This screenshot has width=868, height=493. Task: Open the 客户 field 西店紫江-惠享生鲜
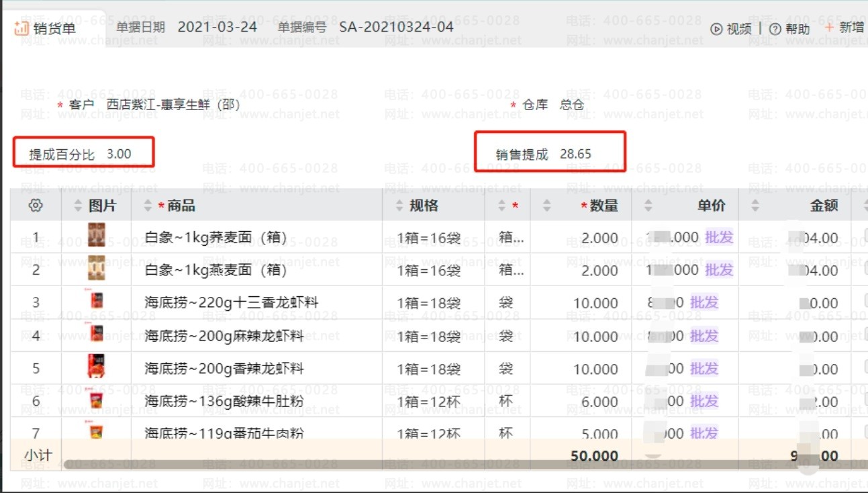[x=173, y=105]
